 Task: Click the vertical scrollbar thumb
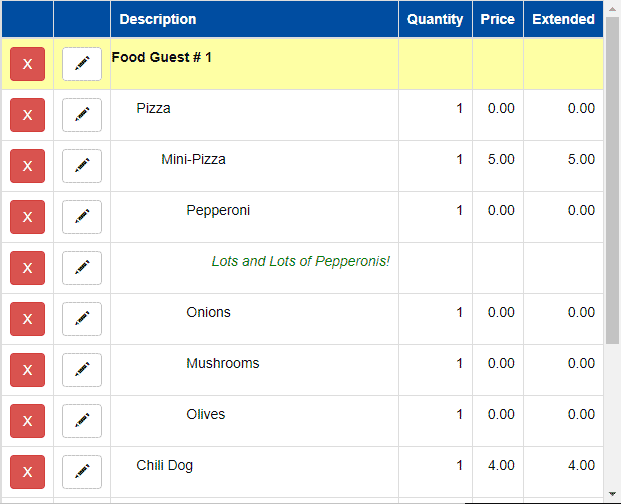point(612,181)
